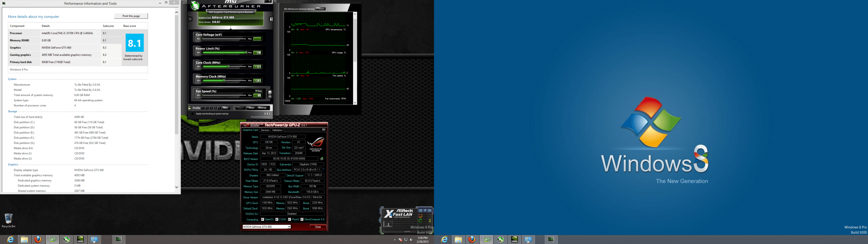This screenshot has height=244, width=868.
Task: Toggle the profile lock icon in Afterburner
Action: coord(190,108)
